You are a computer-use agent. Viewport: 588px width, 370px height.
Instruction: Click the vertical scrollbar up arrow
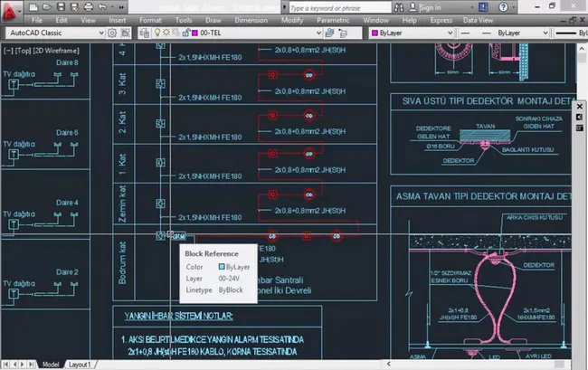pyautogui.click(x=582, y=49)
